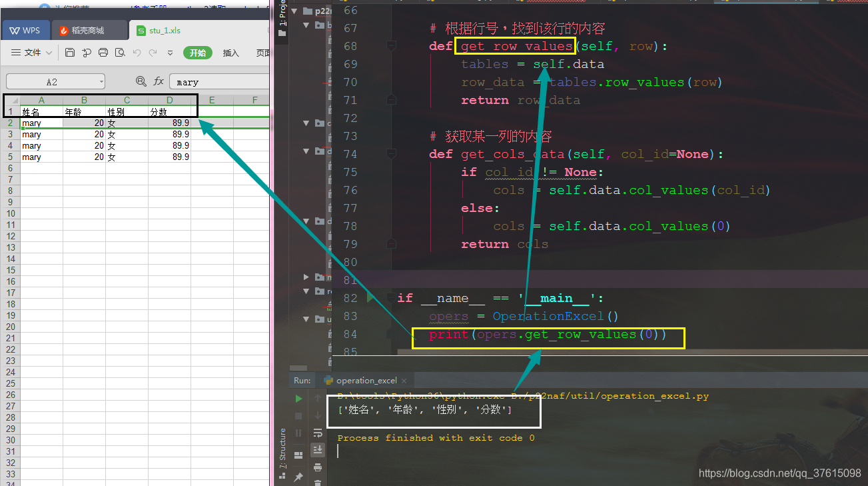Open print preview in WPS toolbar
The height and width of the screenshot is (486, 868).
120,53
